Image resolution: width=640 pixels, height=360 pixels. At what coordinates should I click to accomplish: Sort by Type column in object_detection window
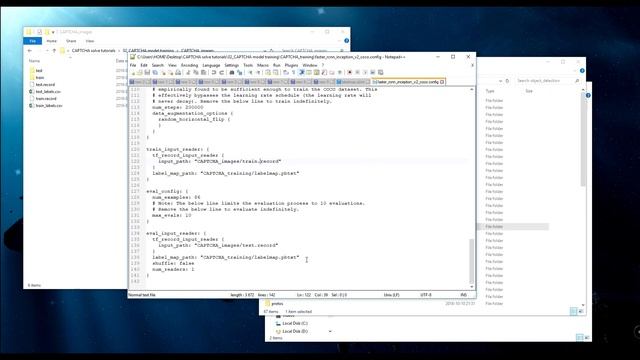490,91
